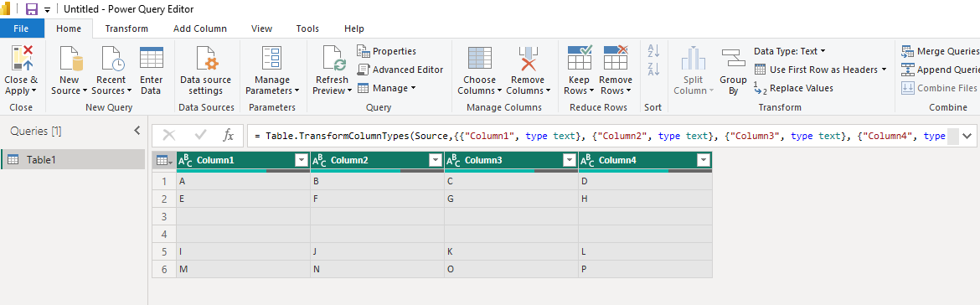Switch to the Tools tab
Viewport: 980px width, 305px height.
click(307, 28)
